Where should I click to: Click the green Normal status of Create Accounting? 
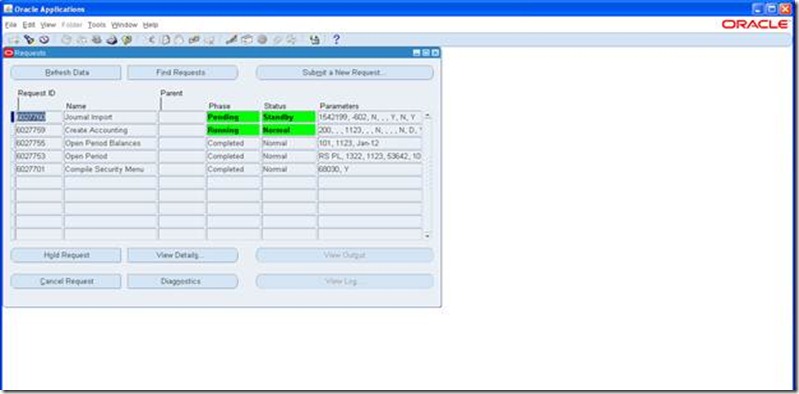coord(289,130)
